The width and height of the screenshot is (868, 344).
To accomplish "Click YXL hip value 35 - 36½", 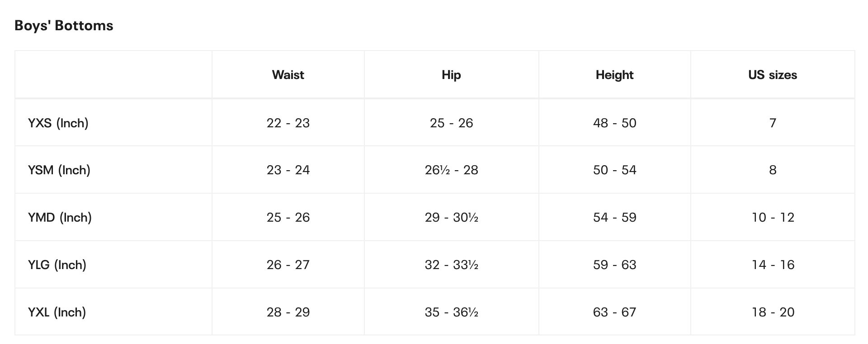I will coord(451,312).
